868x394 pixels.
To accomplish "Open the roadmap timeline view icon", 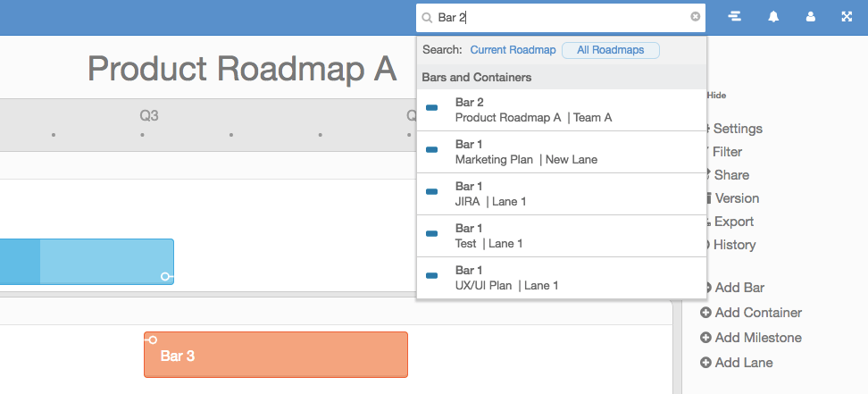I will click(734, 17).
